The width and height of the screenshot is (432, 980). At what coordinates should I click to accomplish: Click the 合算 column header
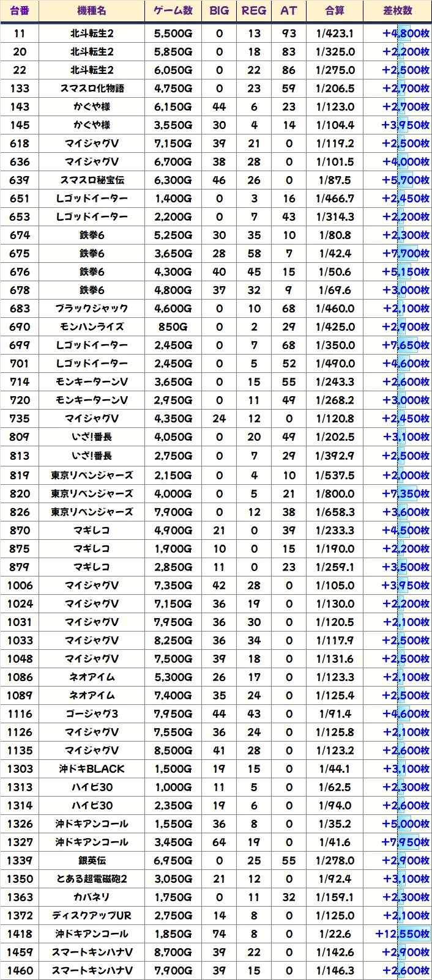click(x=335, y=11)
